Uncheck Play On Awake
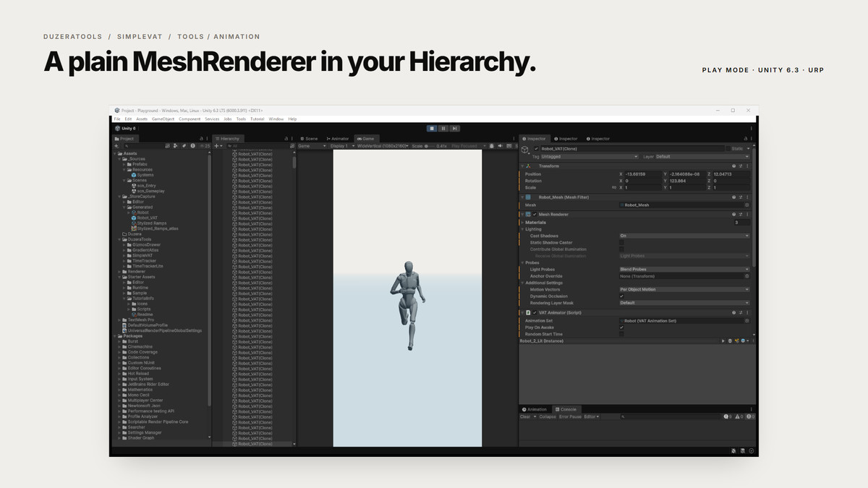 click(x=622, y=328)
